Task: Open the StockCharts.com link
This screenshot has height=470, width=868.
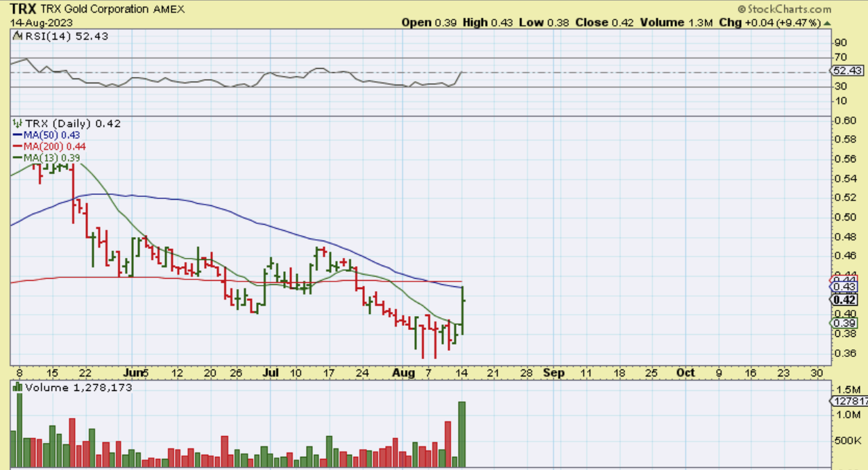Action: click(789, 9)
